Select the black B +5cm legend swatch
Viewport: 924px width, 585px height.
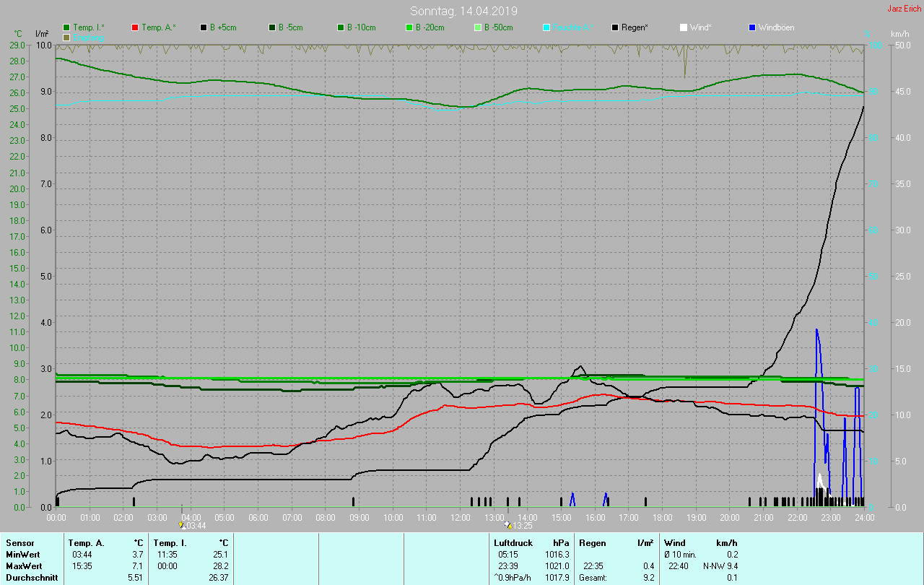(204, 27)
